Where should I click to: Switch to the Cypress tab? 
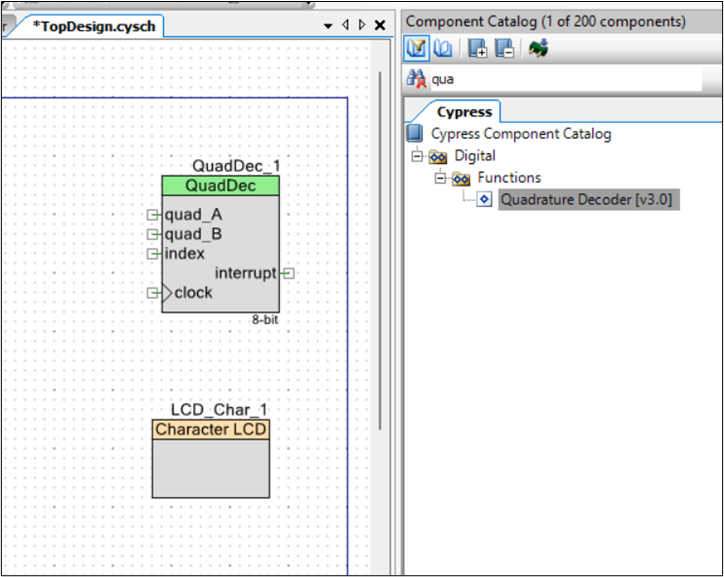coord(464,112)
